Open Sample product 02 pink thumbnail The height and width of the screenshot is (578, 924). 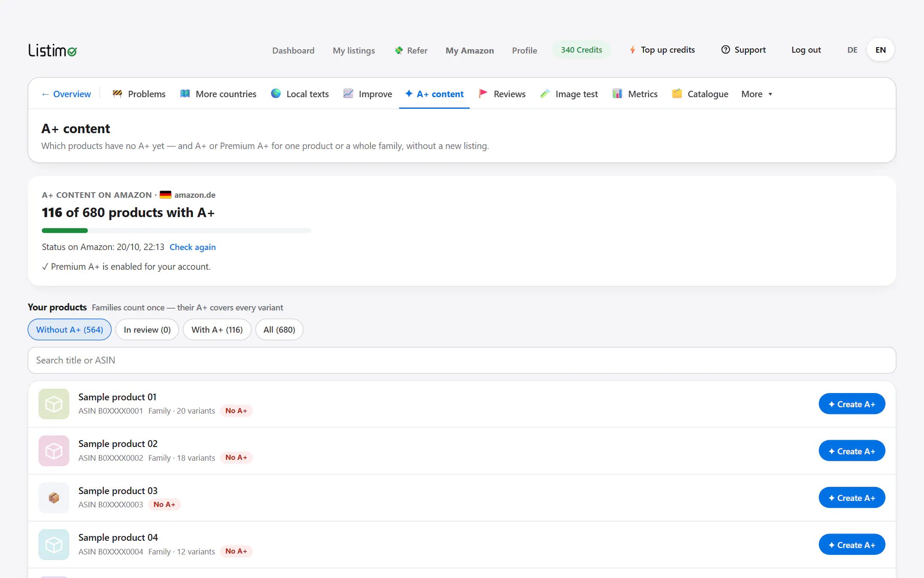click(54, 451)
